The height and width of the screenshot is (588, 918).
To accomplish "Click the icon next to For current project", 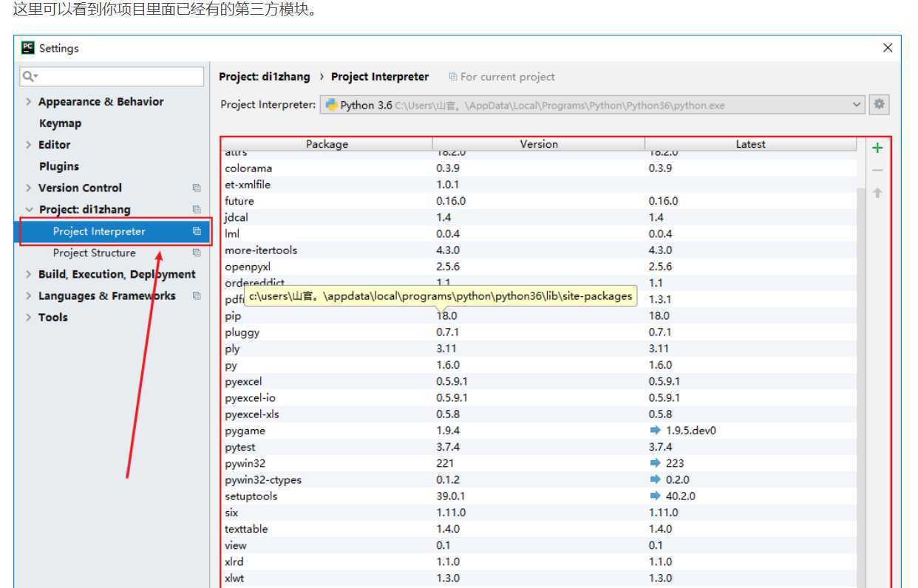I will point(453,77).
